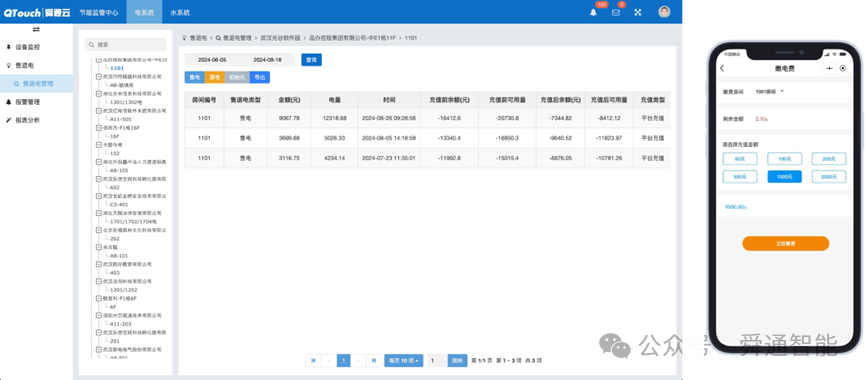Click the pin icon beside 设备监控

pos(8,47)
